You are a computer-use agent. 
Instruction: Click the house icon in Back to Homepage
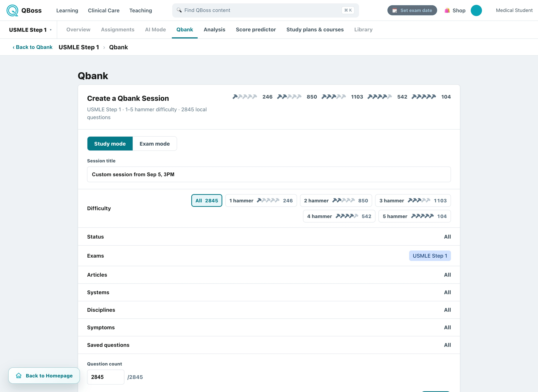(19, 376)
